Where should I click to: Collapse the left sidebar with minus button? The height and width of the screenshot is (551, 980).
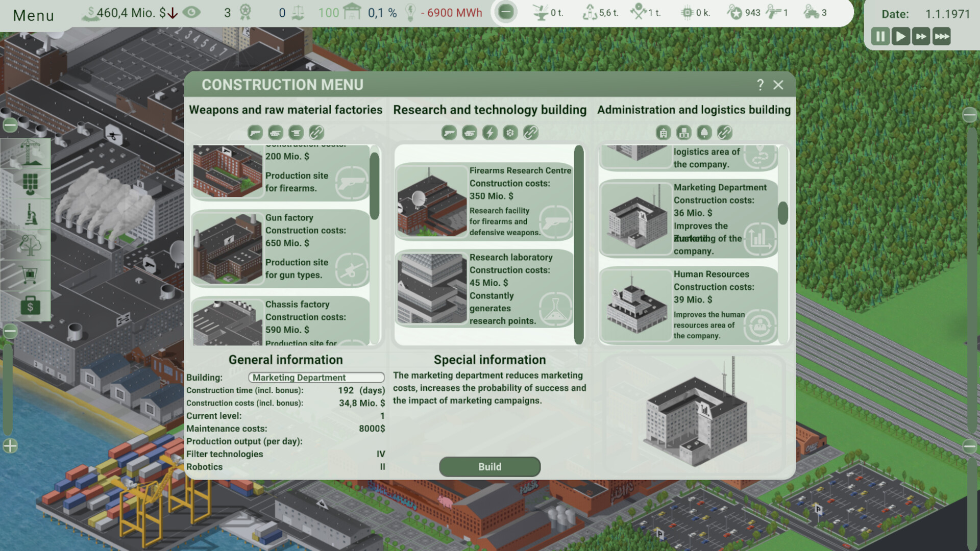coord(10,125)
